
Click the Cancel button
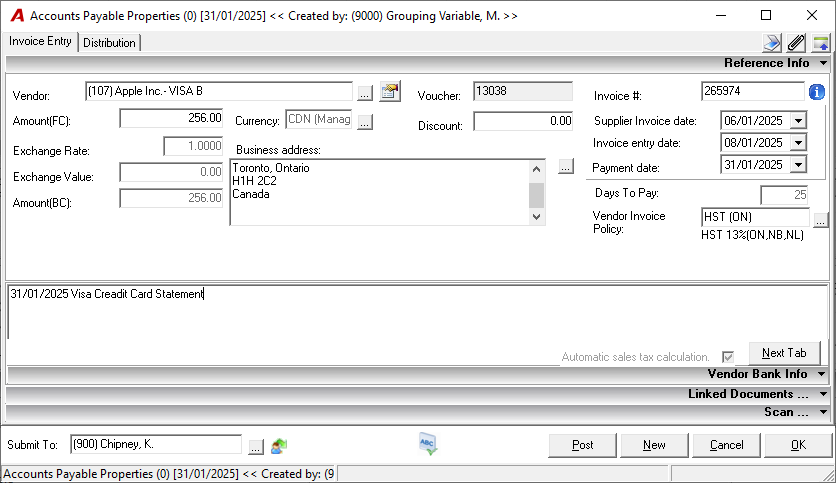click(x=726, y=445)
